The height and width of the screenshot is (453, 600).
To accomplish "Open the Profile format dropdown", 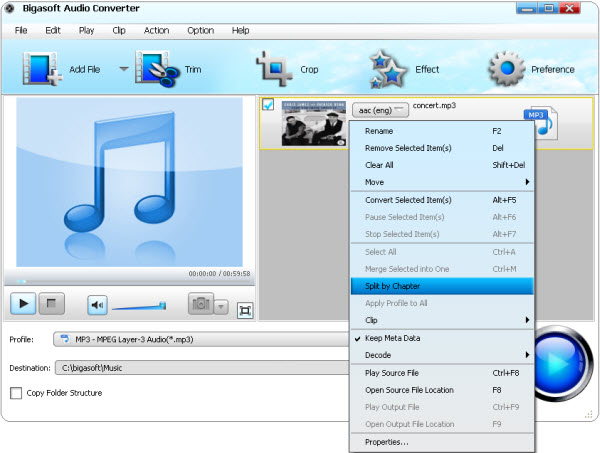I will (201, 339).
